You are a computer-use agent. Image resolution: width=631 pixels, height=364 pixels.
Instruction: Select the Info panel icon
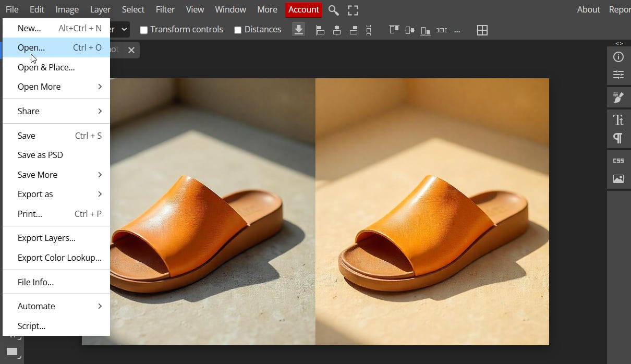(x=618, y=57)
